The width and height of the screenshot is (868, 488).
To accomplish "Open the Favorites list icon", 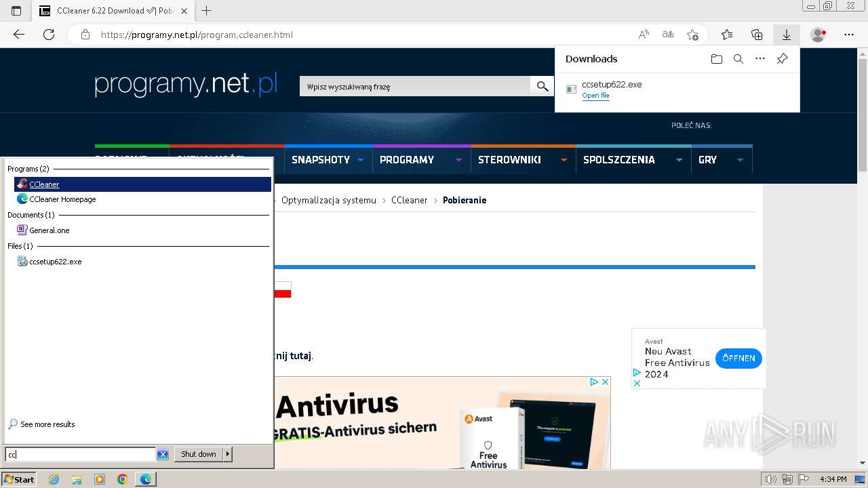I will 727,35.
